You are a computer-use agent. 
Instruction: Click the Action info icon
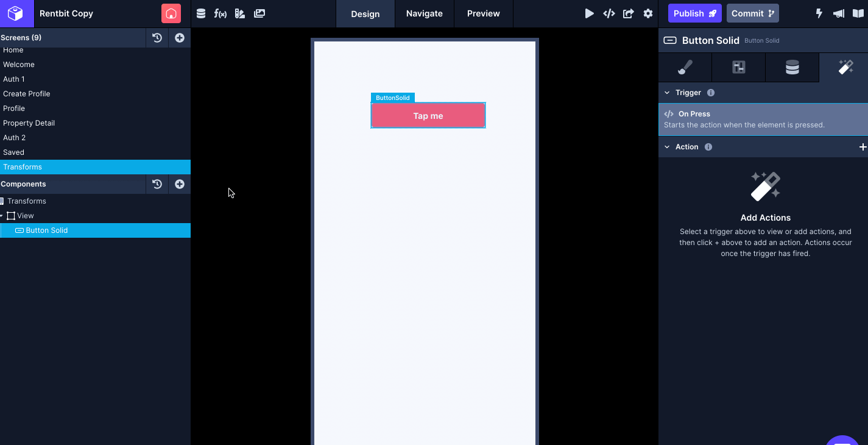click(708, 147)
